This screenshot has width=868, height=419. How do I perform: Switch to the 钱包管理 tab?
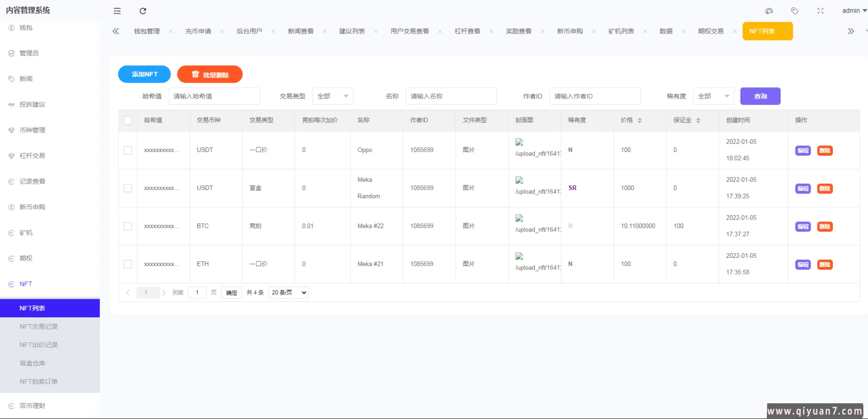147,31
